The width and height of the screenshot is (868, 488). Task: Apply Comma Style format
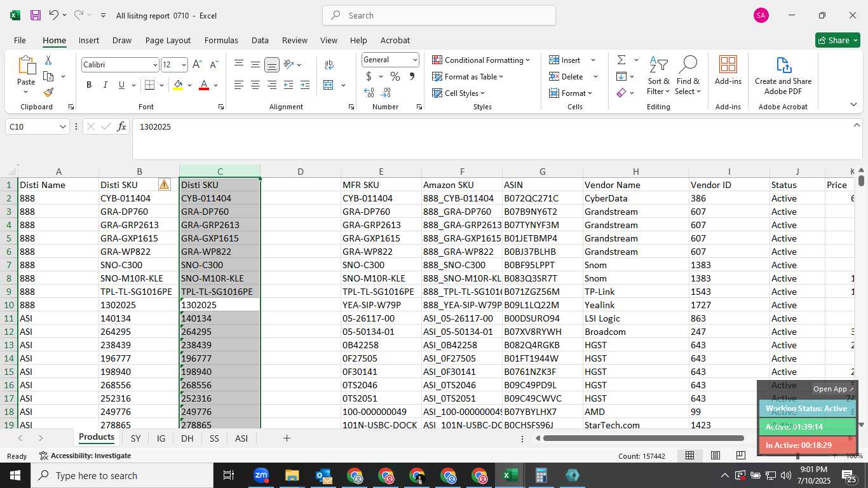point(412,77)
